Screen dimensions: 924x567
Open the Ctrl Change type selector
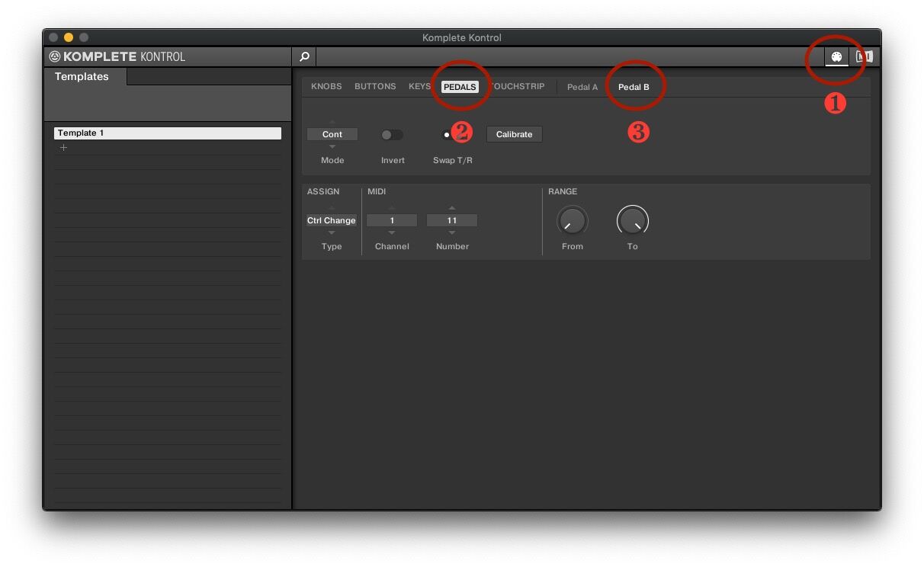click(x=332, y=220)
